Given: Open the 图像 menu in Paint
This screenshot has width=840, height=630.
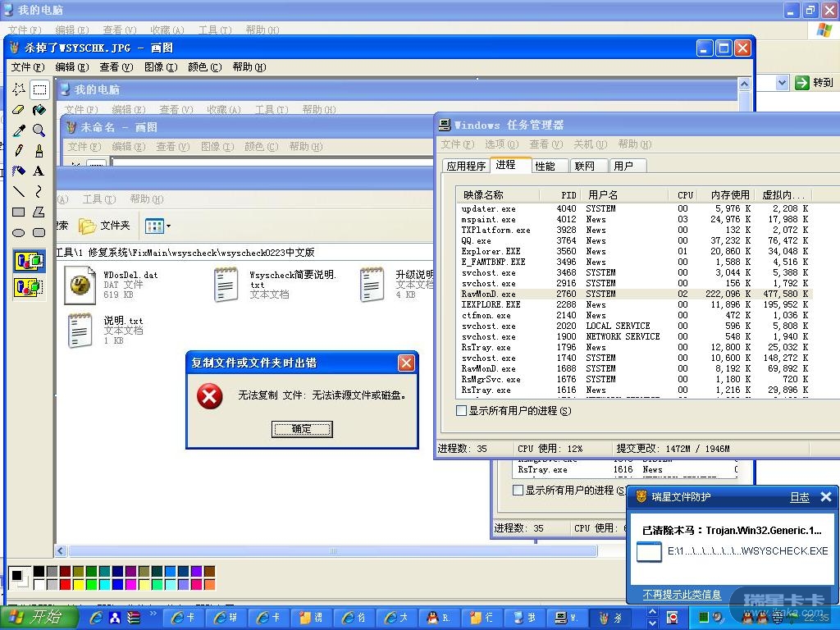Looking at the screenshot, I should 160,67.
